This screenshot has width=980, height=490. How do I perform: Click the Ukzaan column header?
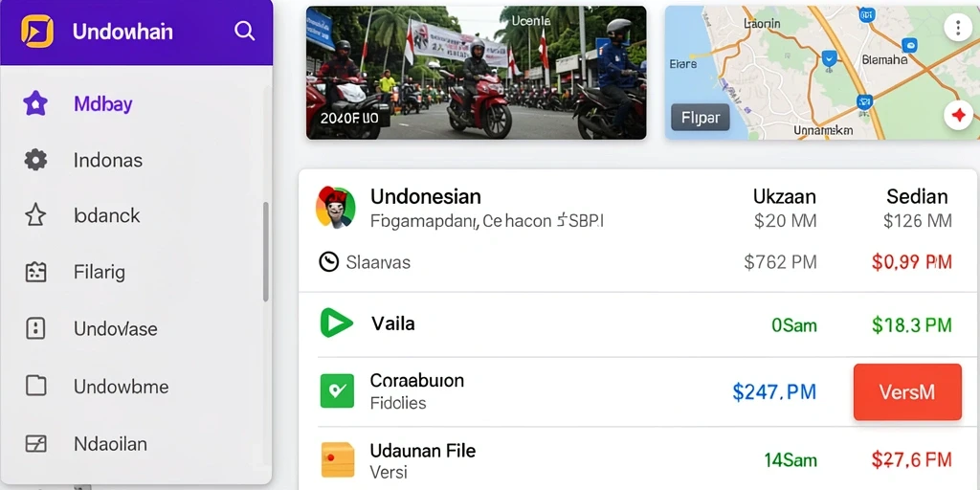click(x=785, y=196)
